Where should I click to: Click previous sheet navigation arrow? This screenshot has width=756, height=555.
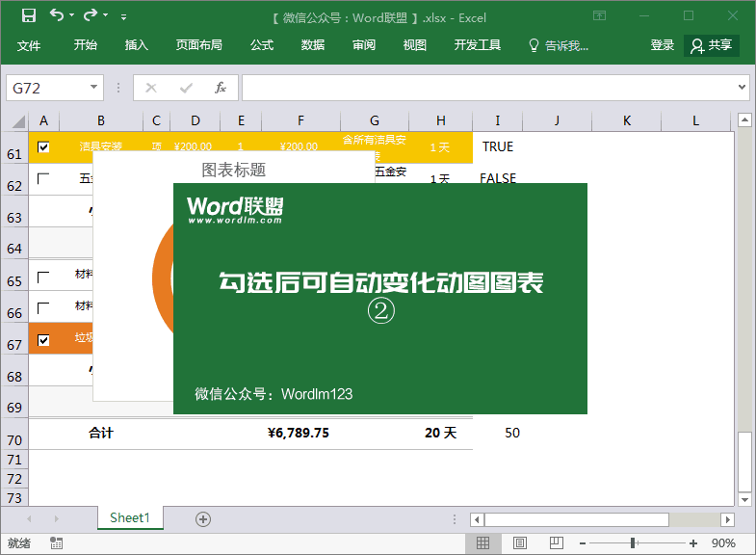tap(30, 518)
